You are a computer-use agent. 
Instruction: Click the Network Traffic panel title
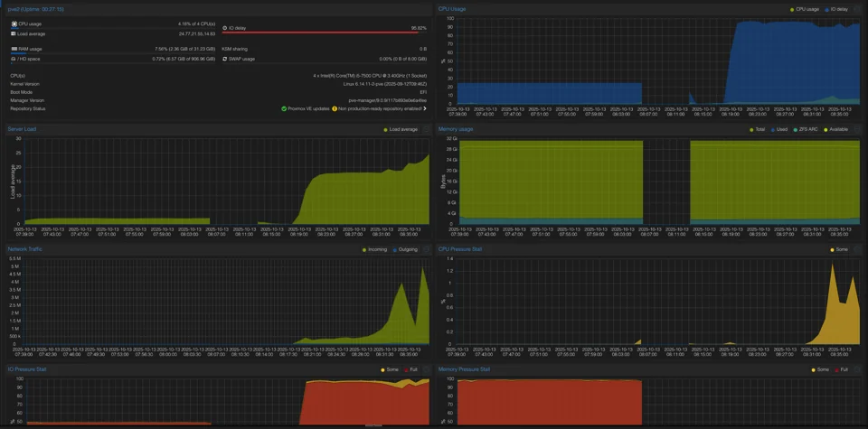click(x=25, y=248)
